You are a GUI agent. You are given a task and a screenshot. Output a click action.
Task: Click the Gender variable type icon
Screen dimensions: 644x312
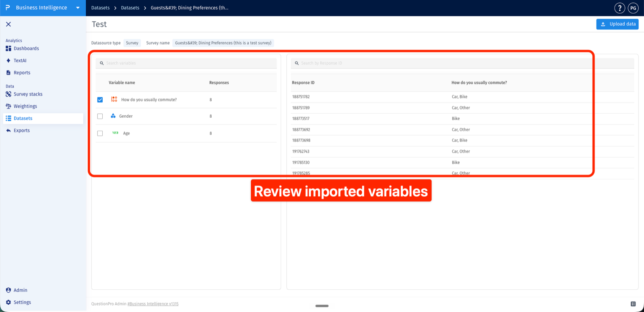pos(113,116)
